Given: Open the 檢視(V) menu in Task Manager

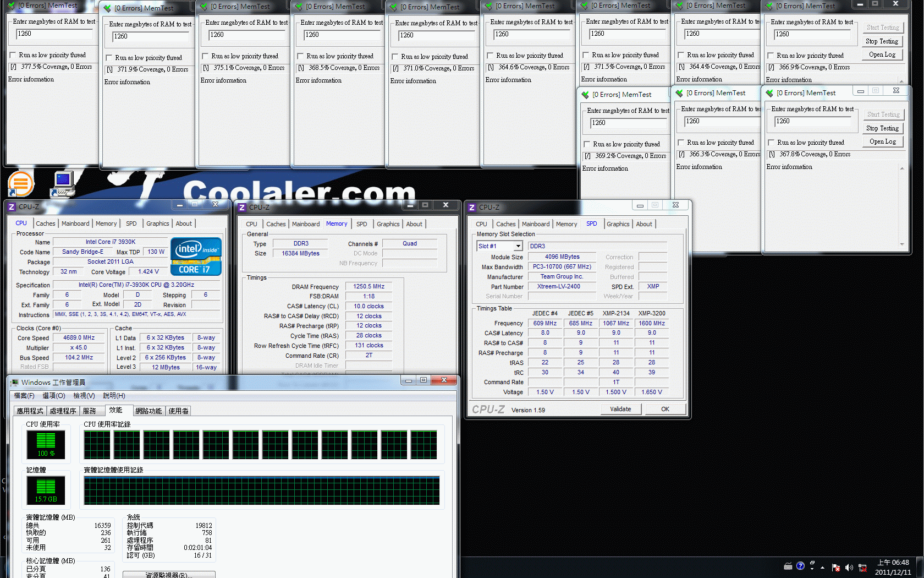Looking at the screenshot, I should tap(84, 396).
